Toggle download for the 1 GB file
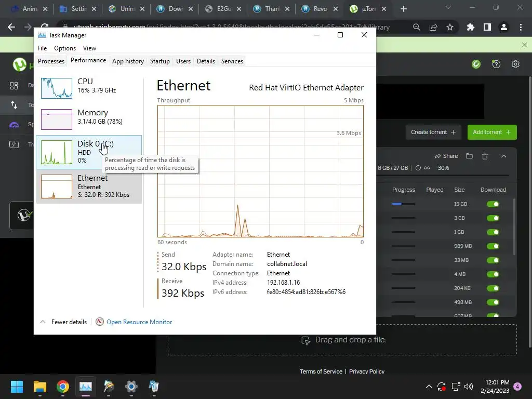Screen dimensions: 532x399 (493, 232)
